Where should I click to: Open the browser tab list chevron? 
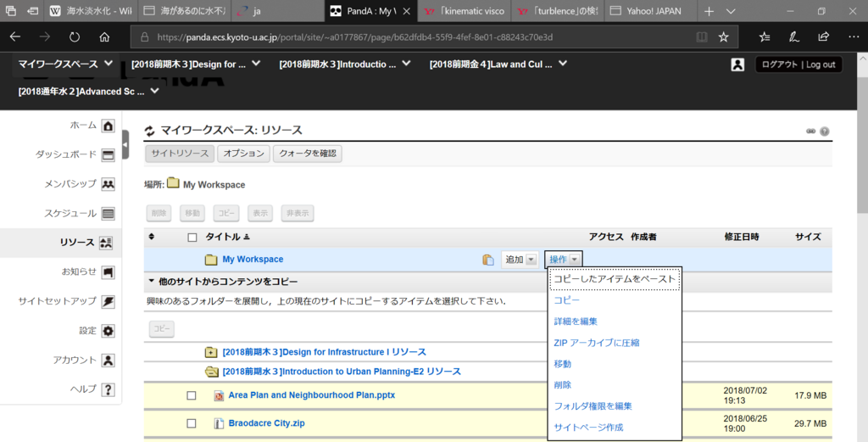click(x=731, y=11)
